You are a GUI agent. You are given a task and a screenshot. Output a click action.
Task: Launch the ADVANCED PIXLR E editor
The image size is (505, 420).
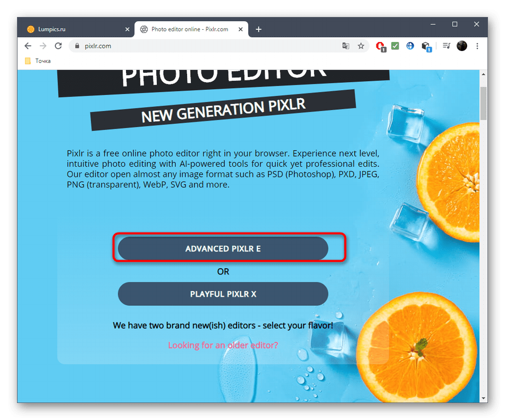(223, 248)
